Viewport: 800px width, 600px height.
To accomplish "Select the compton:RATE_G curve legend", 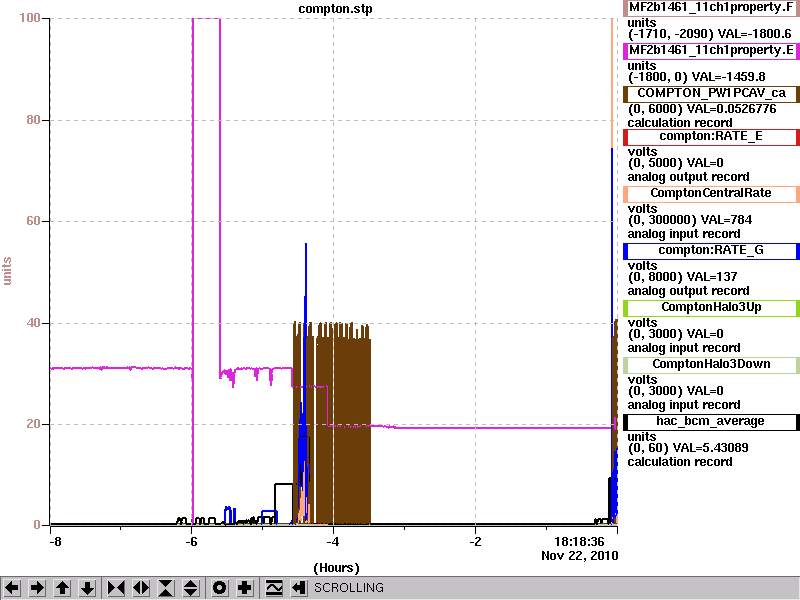I will [x=711, y=251].
